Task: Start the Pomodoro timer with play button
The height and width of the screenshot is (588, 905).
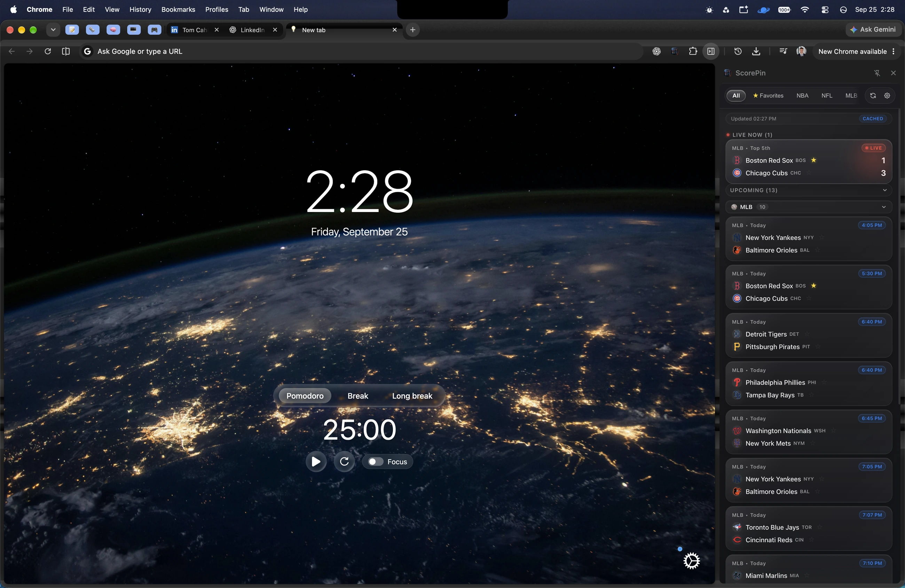Action: 316,461
